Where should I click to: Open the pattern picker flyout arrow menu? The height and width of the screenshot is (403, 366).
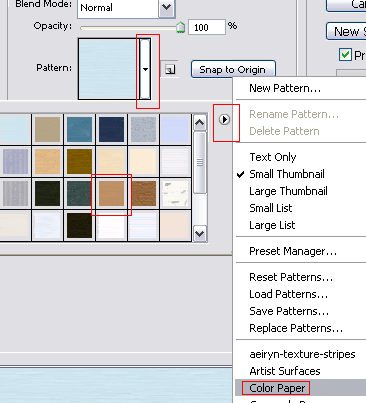(x=225, y=119)
